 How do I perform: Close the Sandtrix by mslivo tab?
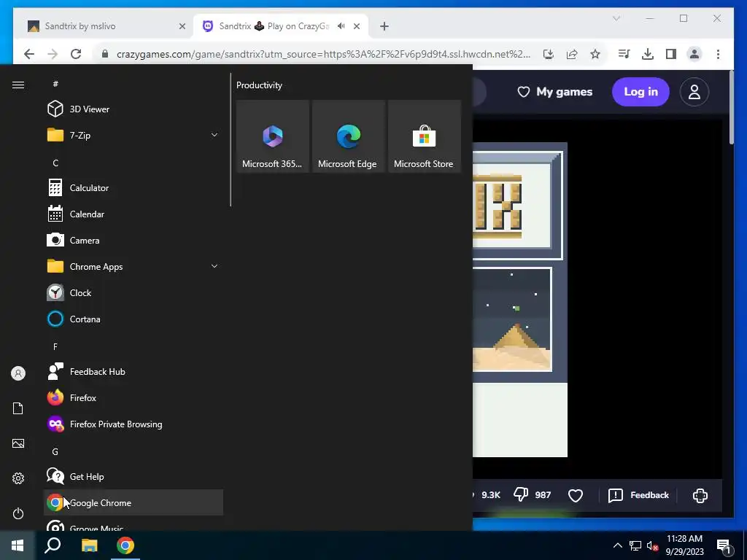click(x=182, y=26)
